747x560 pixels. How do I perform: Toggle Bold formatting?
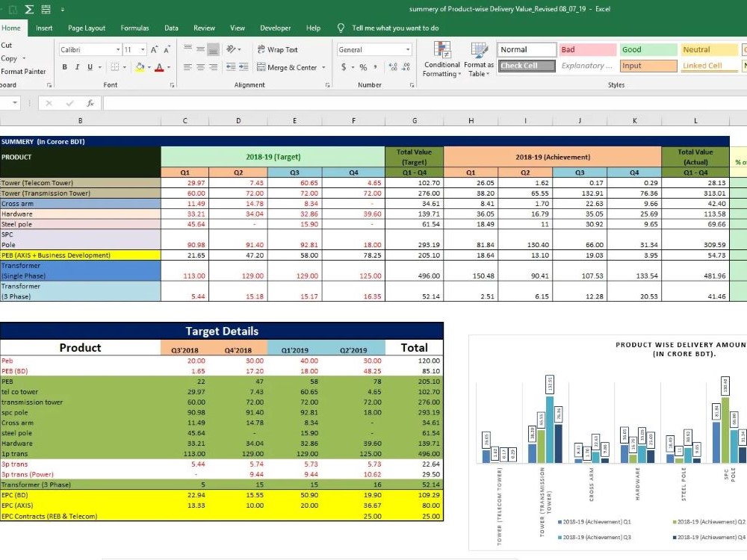65,67
